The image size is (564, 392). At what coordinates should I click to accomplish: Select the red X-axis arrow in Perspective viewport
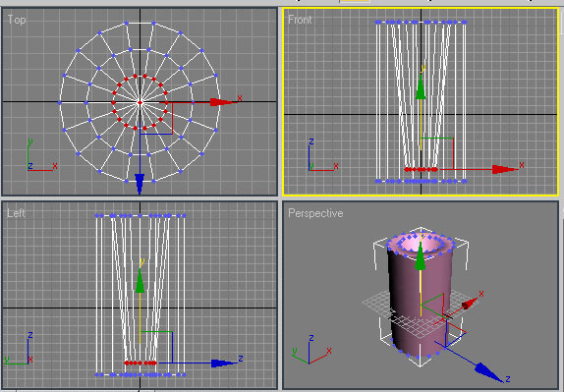(470, 304)
